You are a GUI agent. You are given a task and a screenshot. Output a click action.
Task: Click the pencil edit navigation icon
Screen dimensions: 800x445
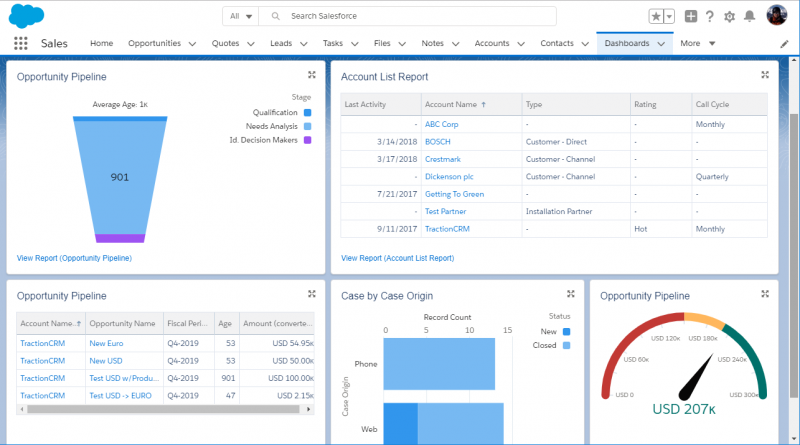pos(784,44)
